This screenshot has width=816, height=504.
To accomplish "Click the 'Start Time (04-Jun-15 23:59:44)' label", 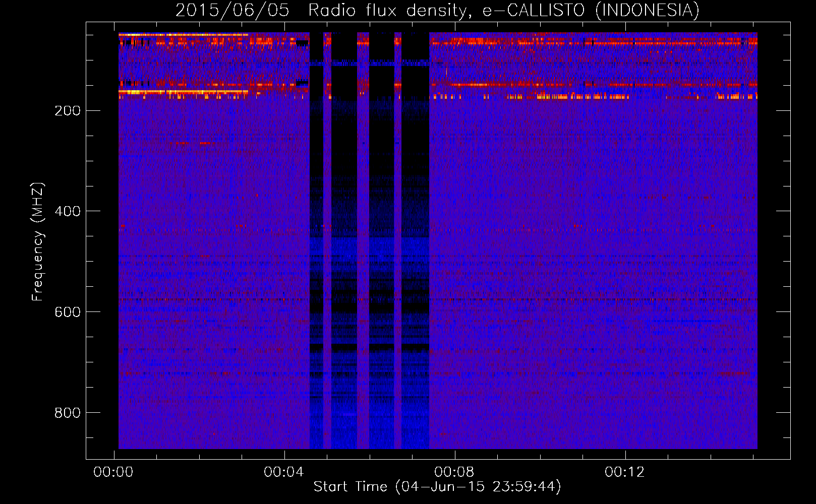I will (437, 487).
